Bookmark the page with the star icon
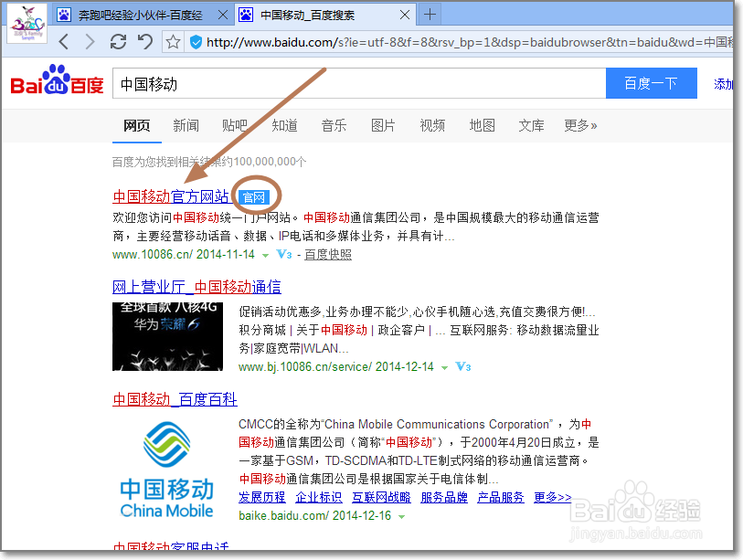The height and width of the screenshot is (560, 743). [173, 42]
